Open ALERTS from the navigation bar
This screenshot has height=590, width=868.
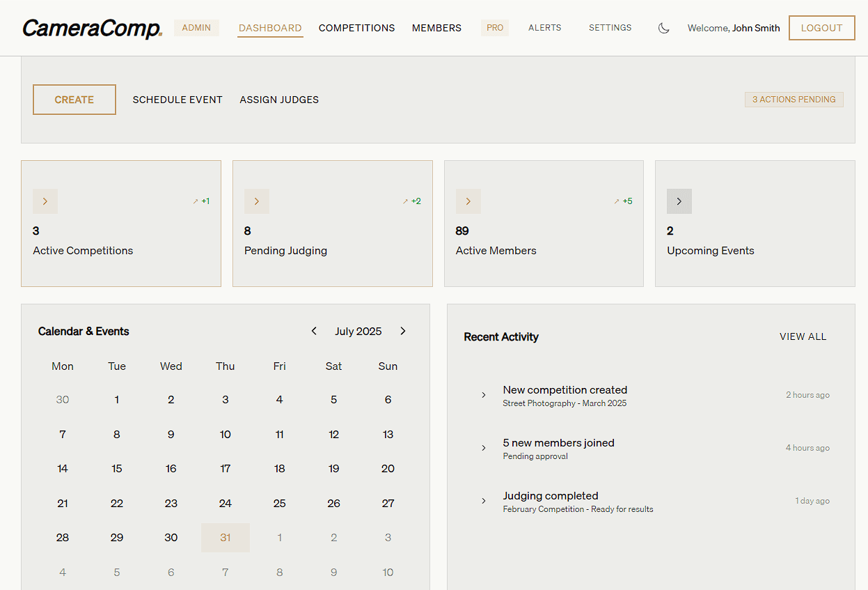pos(544,28)
